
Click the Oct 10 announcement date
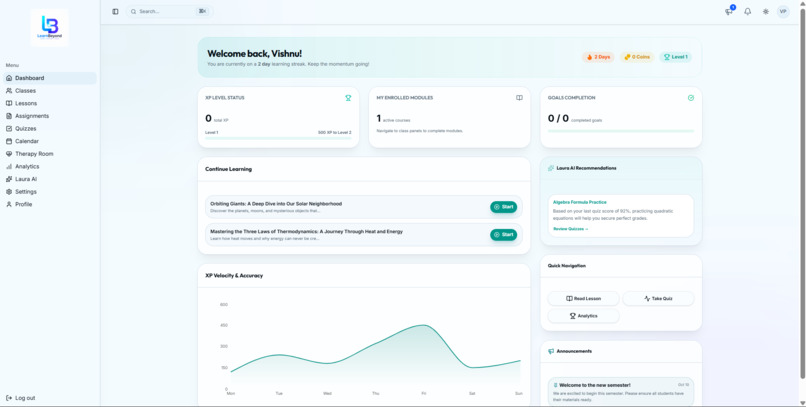(683, 385)
